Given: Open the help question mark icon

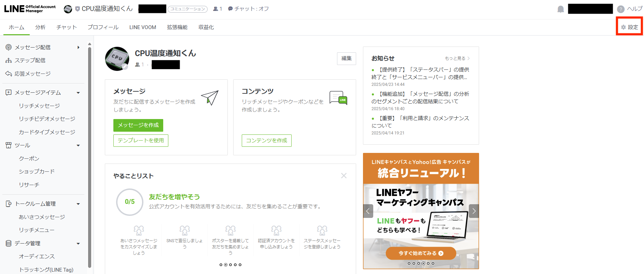Looking at the screenshot, I should pyautogui.click(x=621, y=9).
